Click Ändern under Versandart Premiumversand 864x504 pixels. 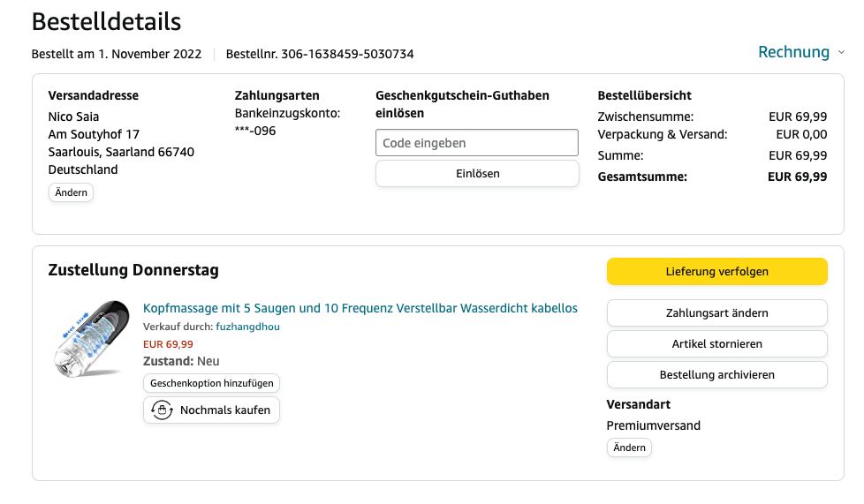click(x=629, y=448)
